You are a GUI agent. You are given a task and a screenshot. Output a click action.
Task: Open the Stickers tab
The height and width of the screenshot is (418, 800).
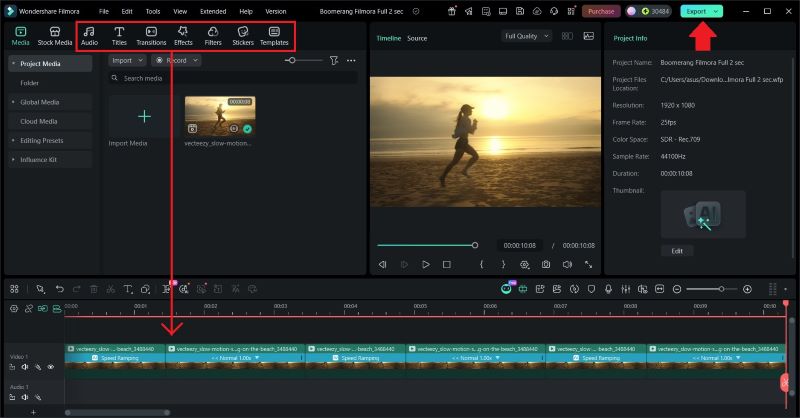243,36
